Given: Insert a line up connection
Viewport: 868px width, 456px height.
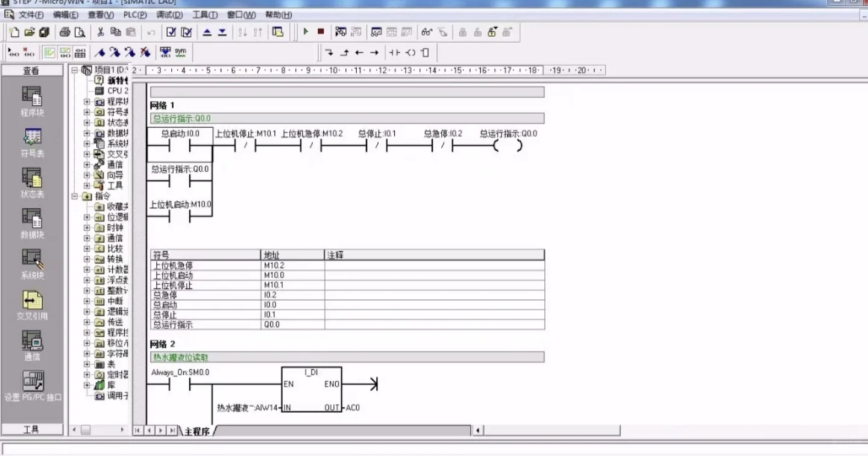Looking at the screenshot, I should 345,52.
